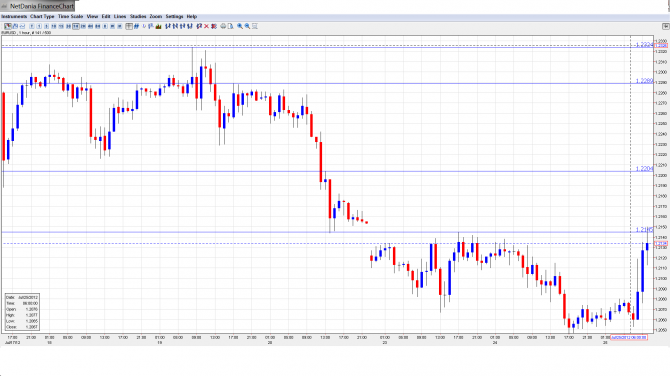
Task: Click the first blue bar-study icon
Action: (168, 26)
